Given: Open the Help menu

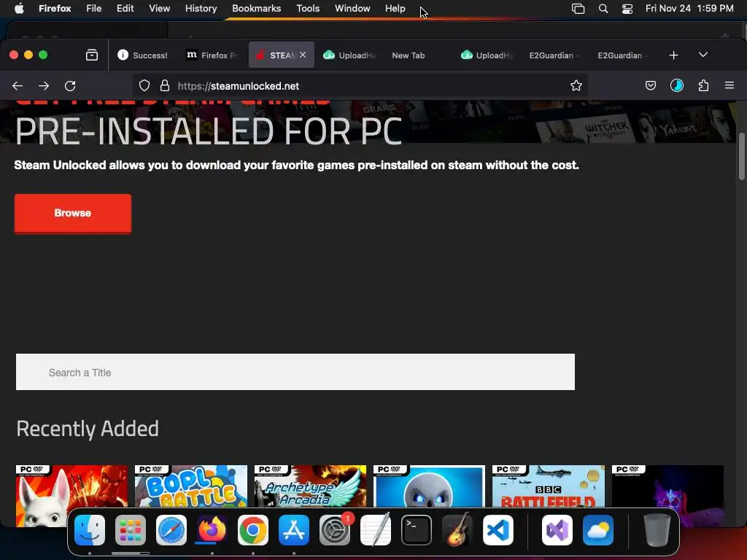Looking at the screenshot, I should click(395, 8).
